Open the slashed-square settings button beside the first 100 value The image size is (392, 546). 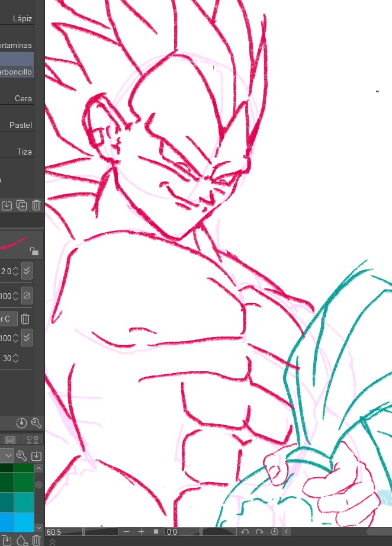[27, 296]
